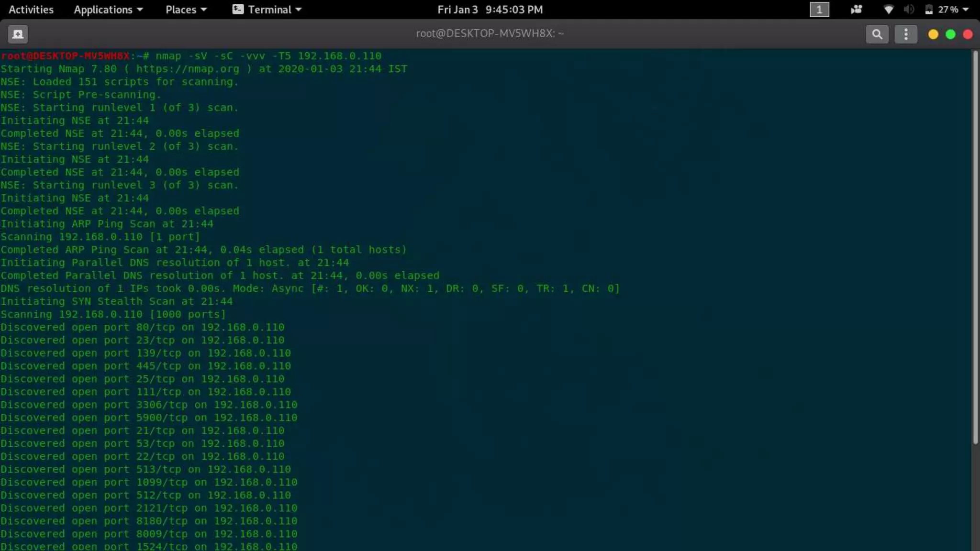This screenshot has width=980, height=551.
Task: Click the volume speaker icon
Action: [x=909, y=10]
